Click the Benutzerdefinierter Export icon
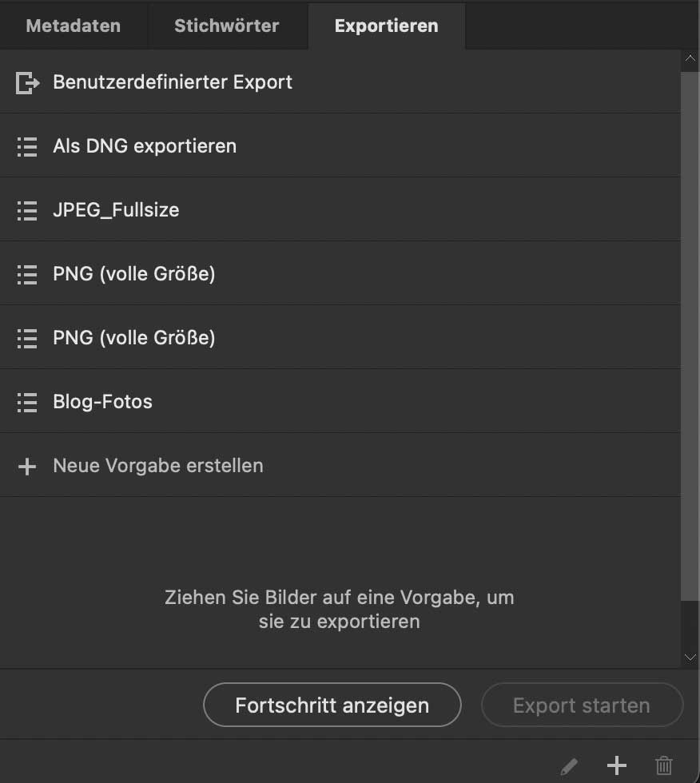This screenshot has width=700, height=783. pyautogui.click(x=27, y=82)
